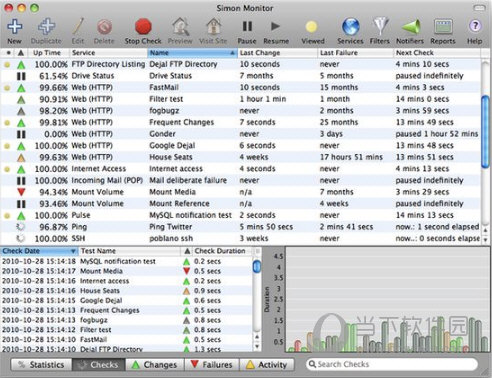Sort by the Service column header

pyautogui.click(x=108, y=53)
